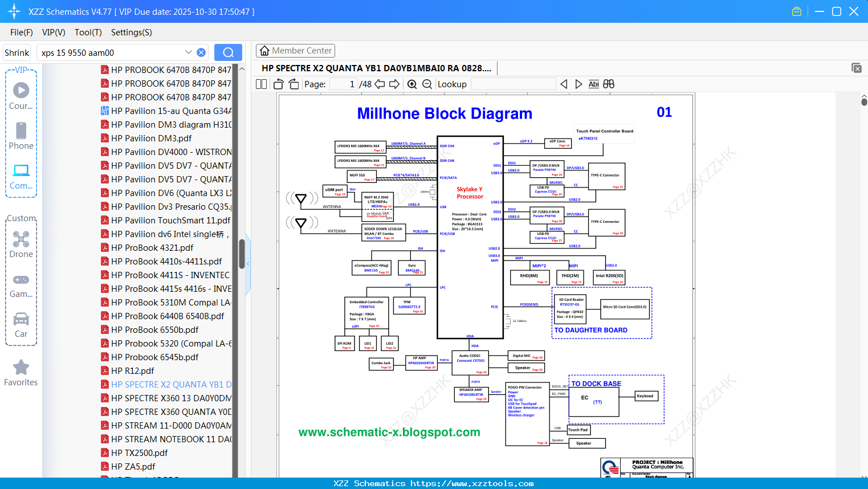Screen dimensions: 868x489
Task: Click the gift box icon in title bar
Action: [797, 11]
